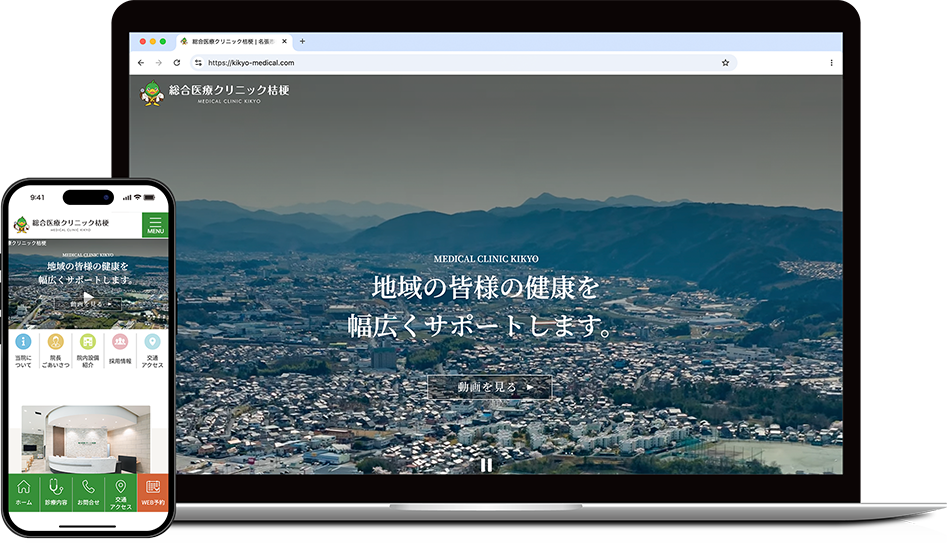
Task: Tap 交通アクセス in phone green bottom bar
Action: pyautogui.click(x=121, y=493)
